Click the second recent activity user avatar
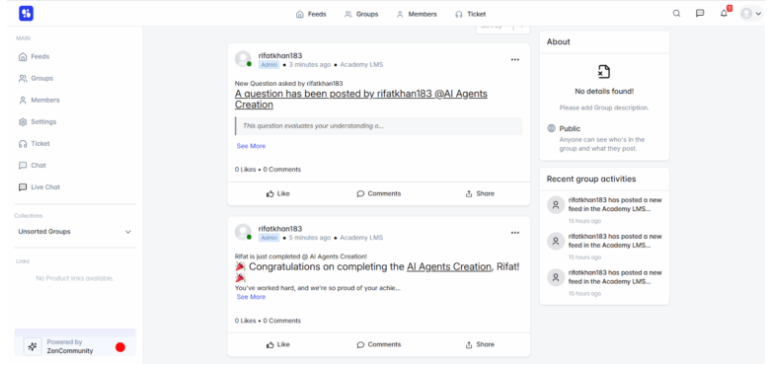Image resolution: width=774 pixels, height=374 pixels. 556,241
